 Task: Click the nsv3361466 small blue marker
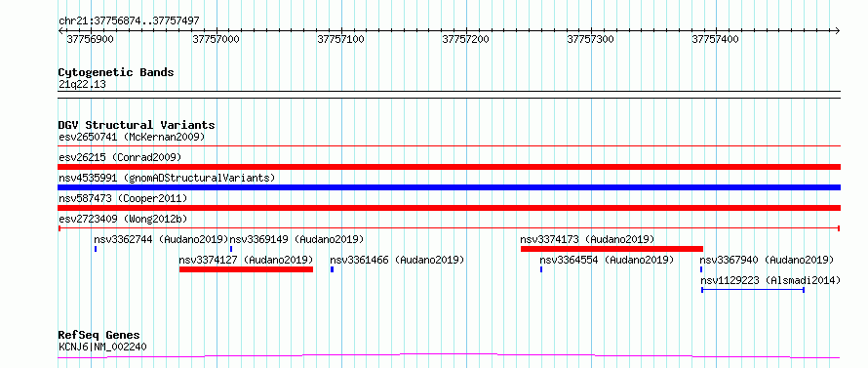pos(332,269)
